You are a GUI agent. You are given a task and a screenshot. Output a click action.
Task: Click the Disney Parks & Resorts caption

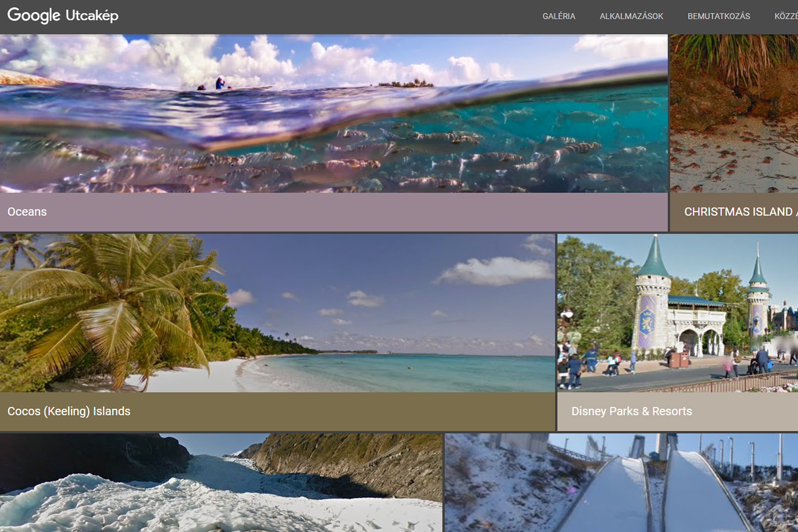click(631, 411)
